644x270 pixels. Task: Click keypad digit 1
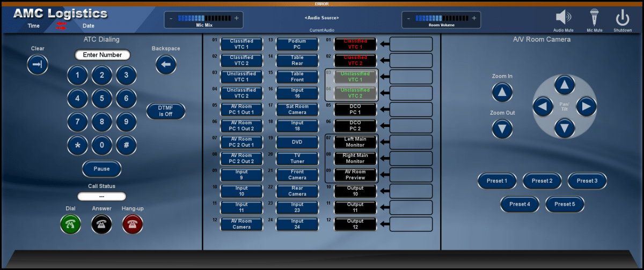coord(77,76)
